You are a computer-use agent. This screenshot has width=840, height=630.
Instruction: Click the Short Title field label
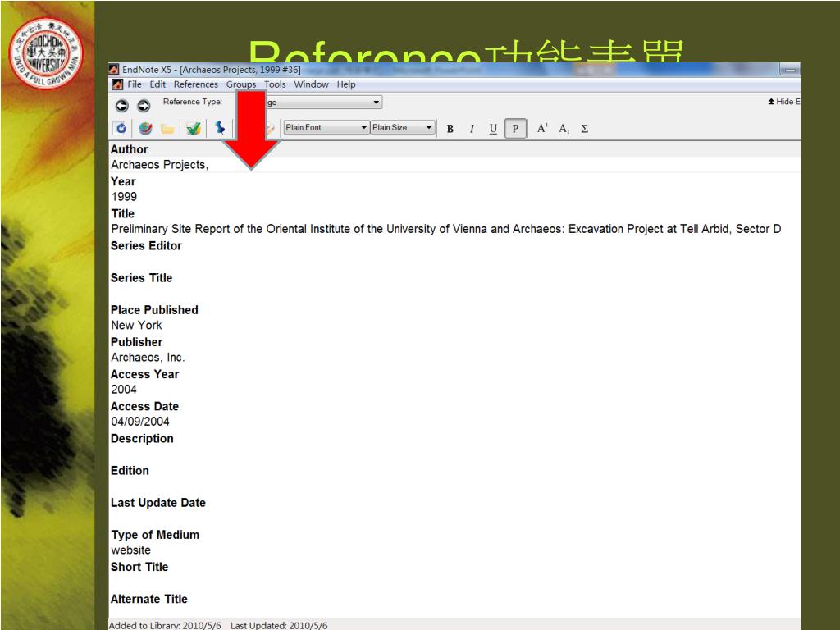[139, 567]
